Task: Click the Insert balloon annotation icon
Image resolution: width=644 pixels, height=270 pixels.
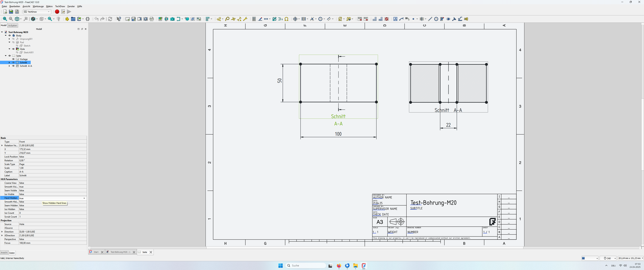Action: click(x=227, y=19)
